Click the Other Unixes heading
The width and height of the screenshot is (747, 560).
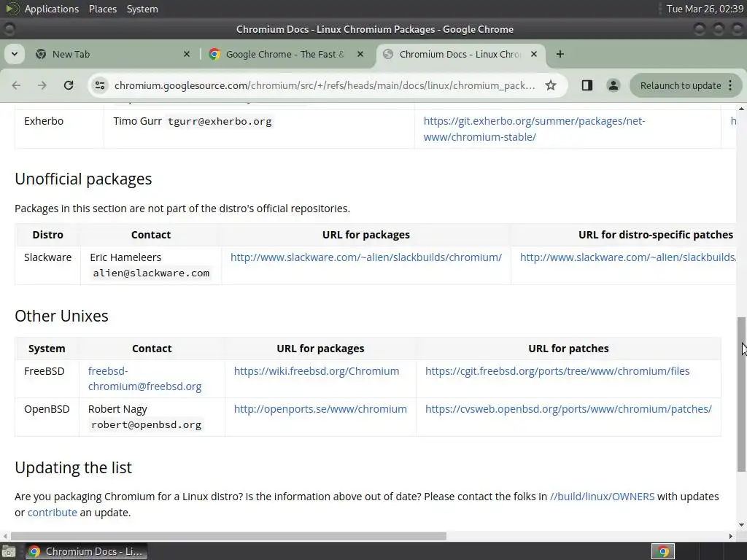coord(61,316)
